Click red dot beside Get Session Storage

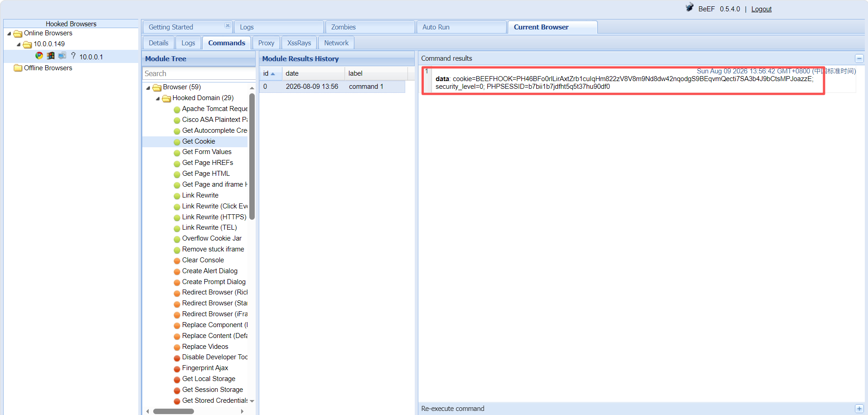point(177,390)
